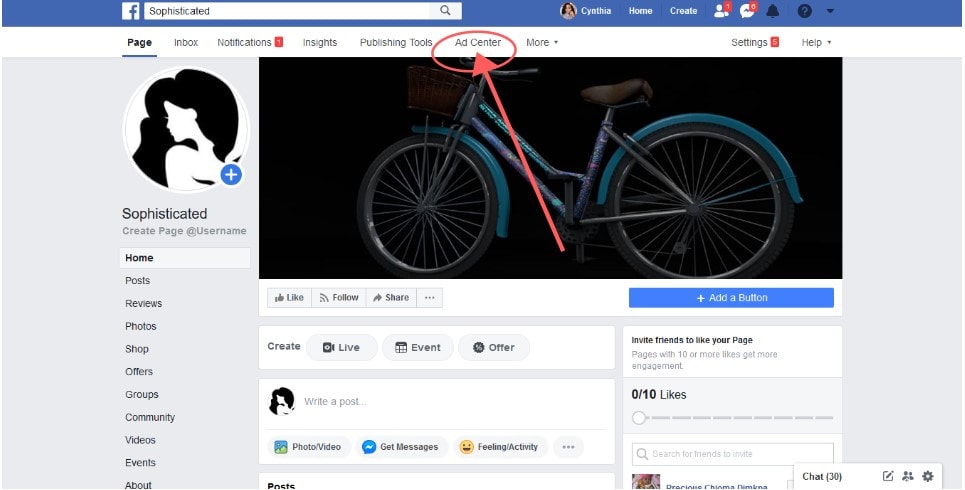Select Groups in the left sidebar

[142, 395]
